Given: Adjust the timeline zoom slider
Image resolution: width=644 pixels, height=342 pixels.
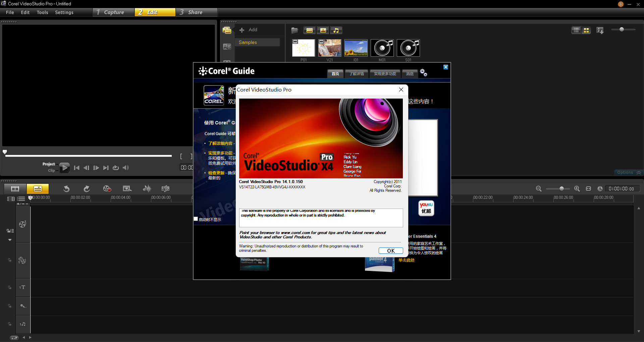Looking at the screenshot, I should 558,188.
